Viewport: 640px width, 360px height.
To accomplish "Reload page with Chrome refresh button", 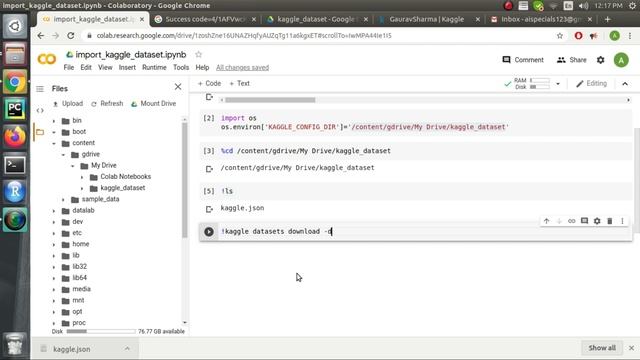I will [71, 36].
